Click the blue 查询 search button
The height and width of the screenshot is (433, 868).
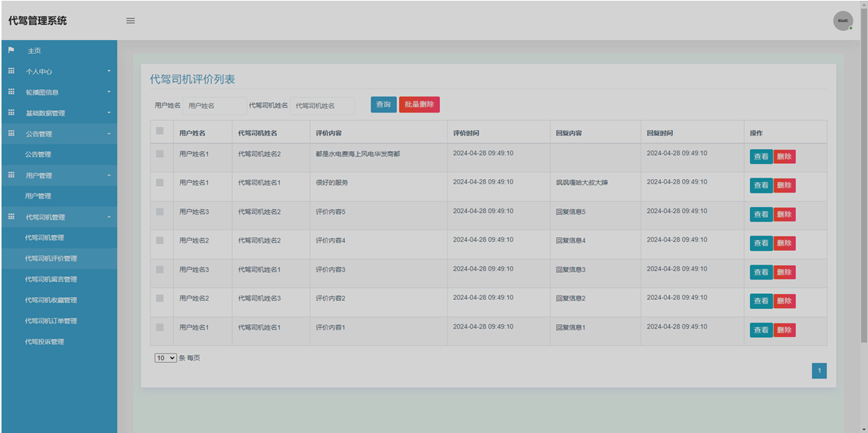tap(383, 104)
